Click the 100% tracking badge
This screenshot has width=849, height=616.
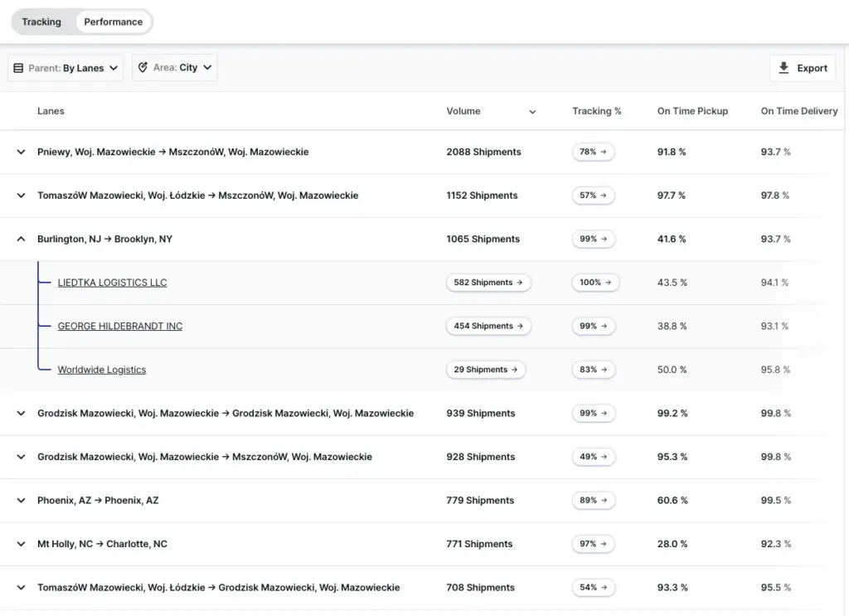point(593,283)
